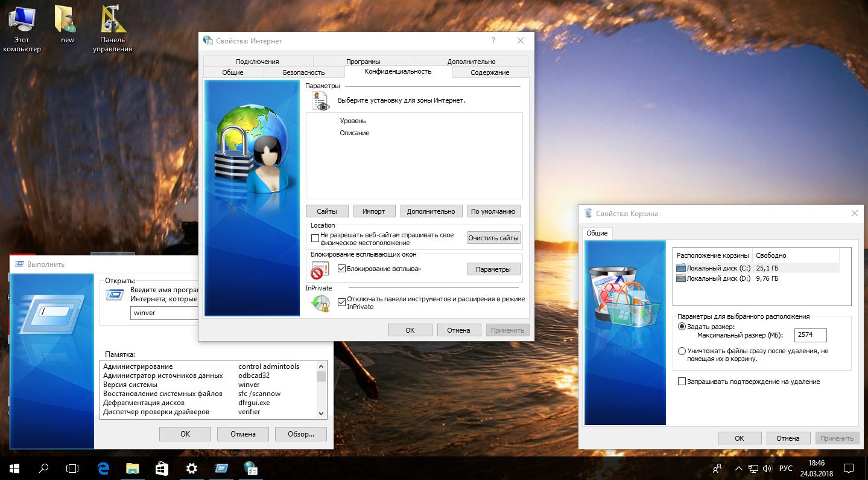The image size is (868, 480).
Task: Select 'Уничтожать файлы сразу' radio button
Action: 682,351
